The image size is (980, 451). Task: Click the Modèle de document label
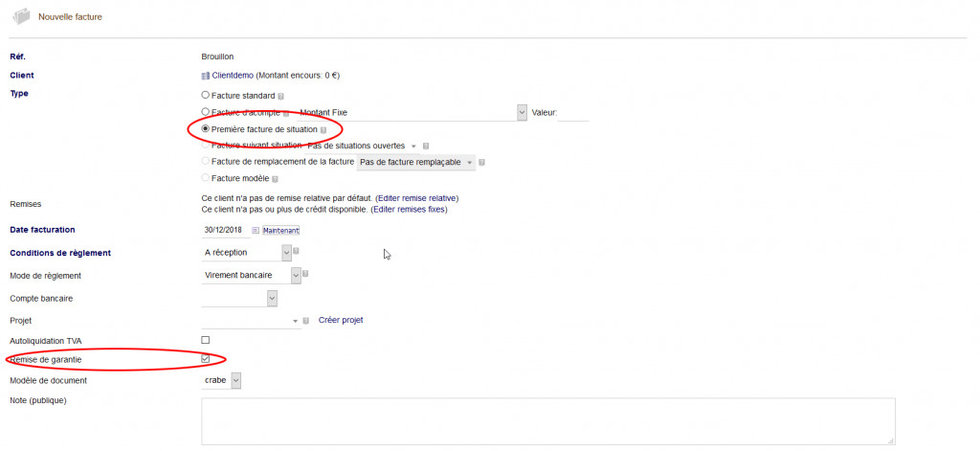49,380
